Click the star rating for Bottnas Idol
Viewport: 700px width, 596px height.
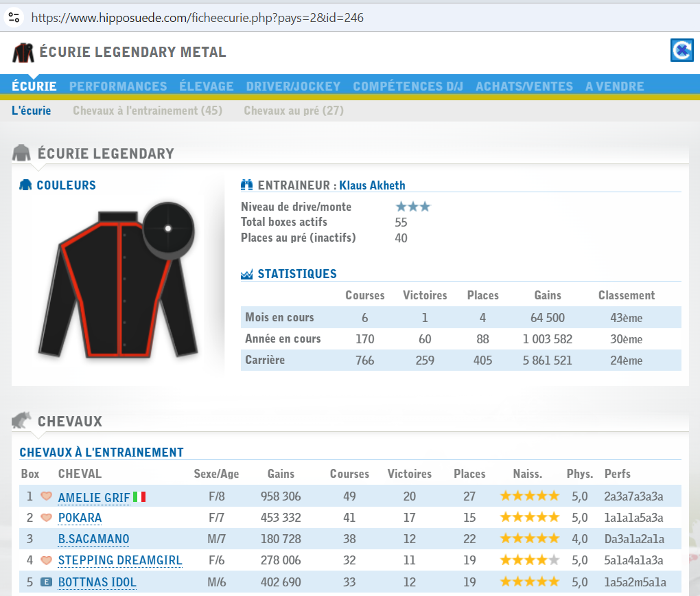[x=530, y=582]
